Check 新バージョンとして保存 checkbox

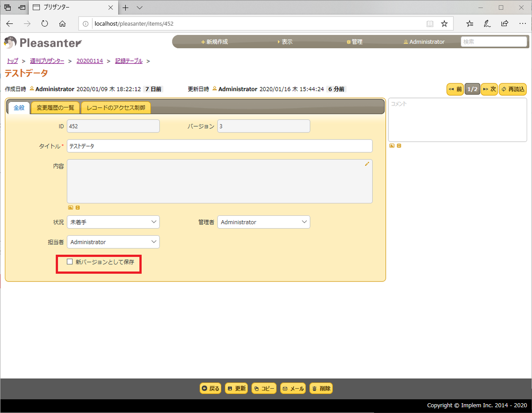pyautogui.click(x=70, y=262)
